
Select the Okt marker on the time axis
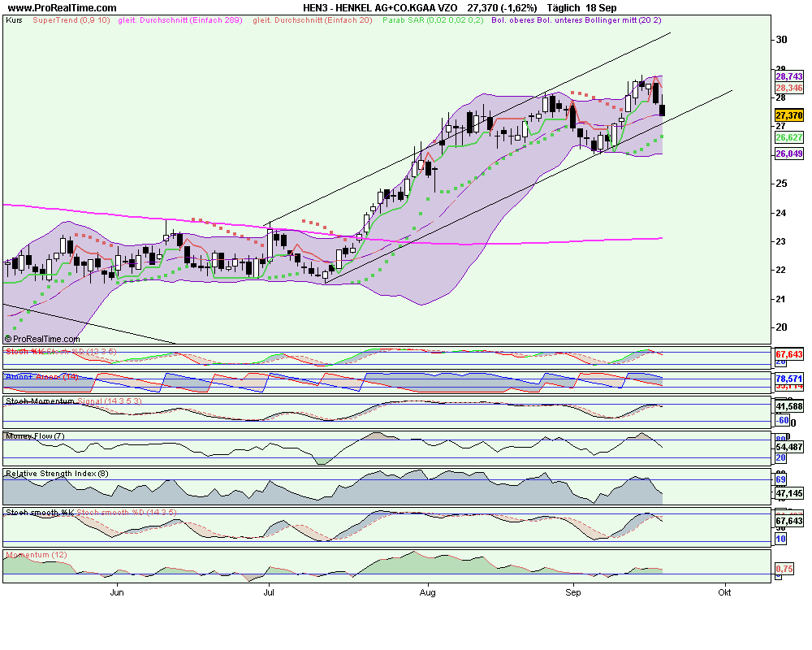coord(724,592)
